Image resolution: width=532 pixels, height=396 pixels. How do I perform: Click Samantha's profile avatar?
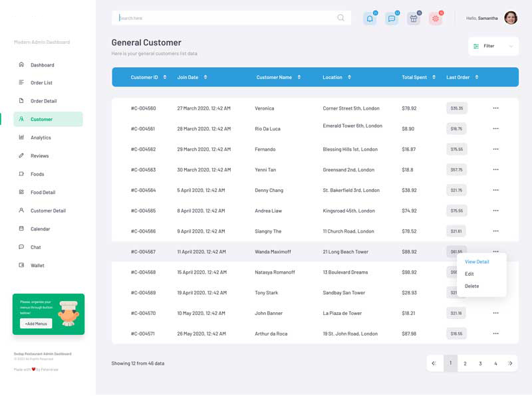511,18
